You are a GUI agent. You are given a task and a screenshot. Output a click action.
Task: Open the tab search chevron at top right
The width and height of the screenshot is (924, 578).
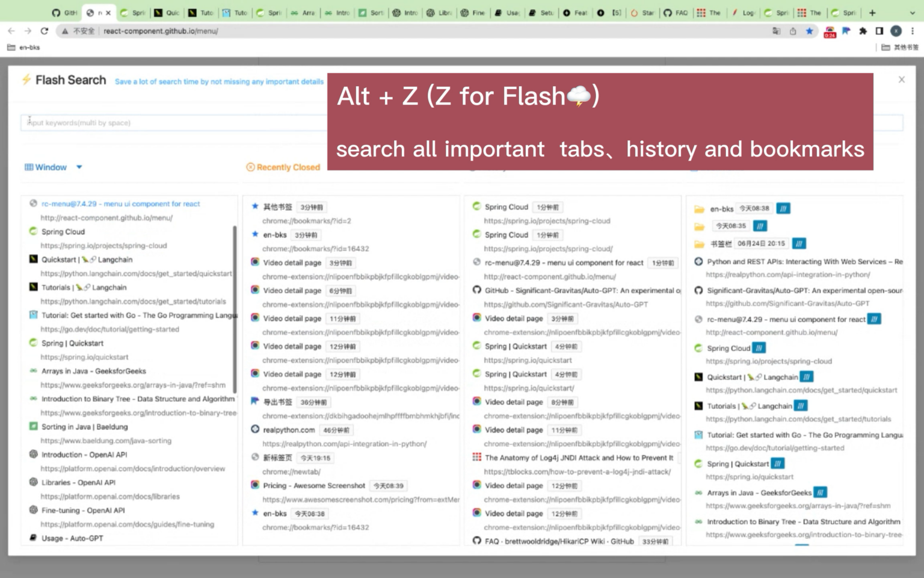point(913,12)
